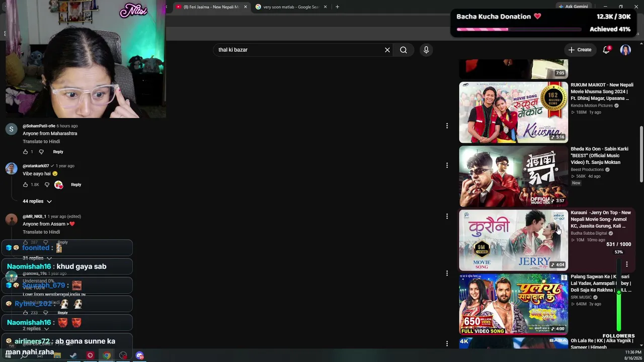This screenshot has height=362, width=644.
Task: Open the account avatar menu
Action: pyautogui.click(x=625, y=50)
